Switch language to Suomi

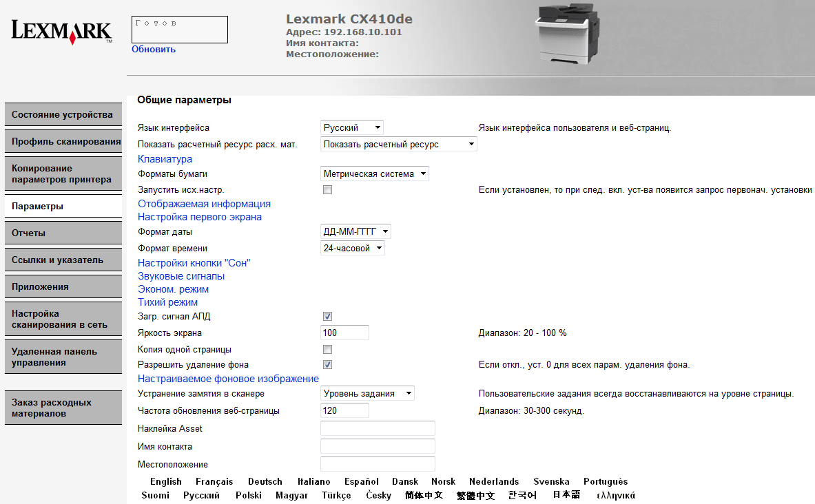click(156, 495)
